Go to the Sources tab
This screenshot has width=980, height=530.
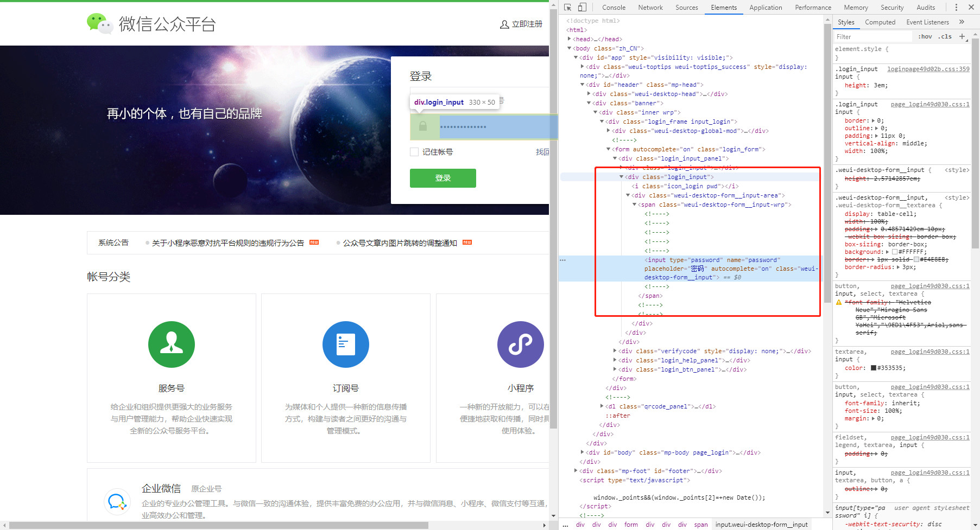point(687,8)
